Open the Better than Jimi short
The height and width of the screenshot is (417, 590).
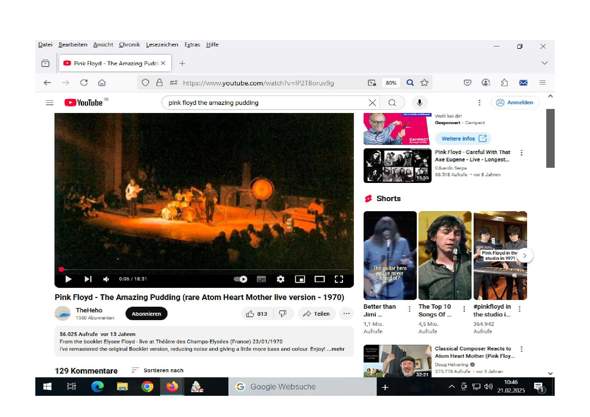pos(390,256)
